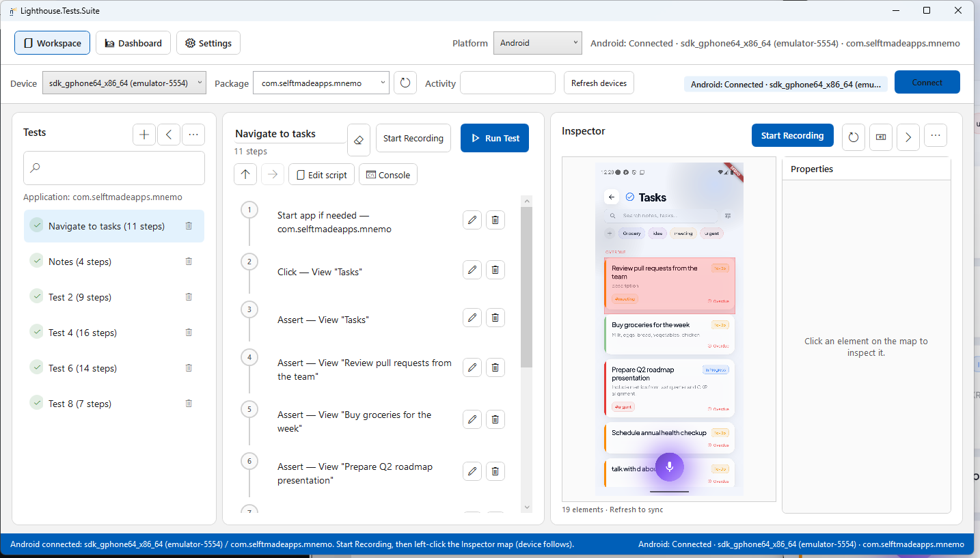Switch to the Dashboard tab
Screen dimensions: 980x558
pos(133,43)
